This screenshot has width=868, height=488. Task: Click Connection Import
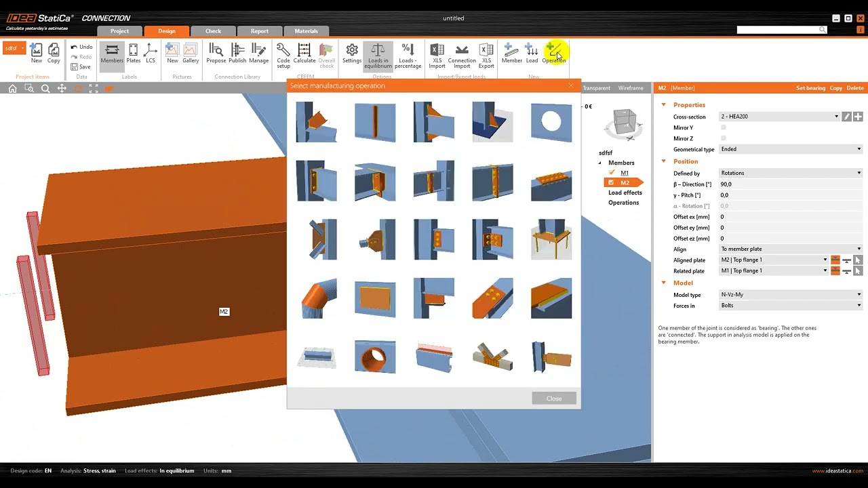click(x=462, y=56)
